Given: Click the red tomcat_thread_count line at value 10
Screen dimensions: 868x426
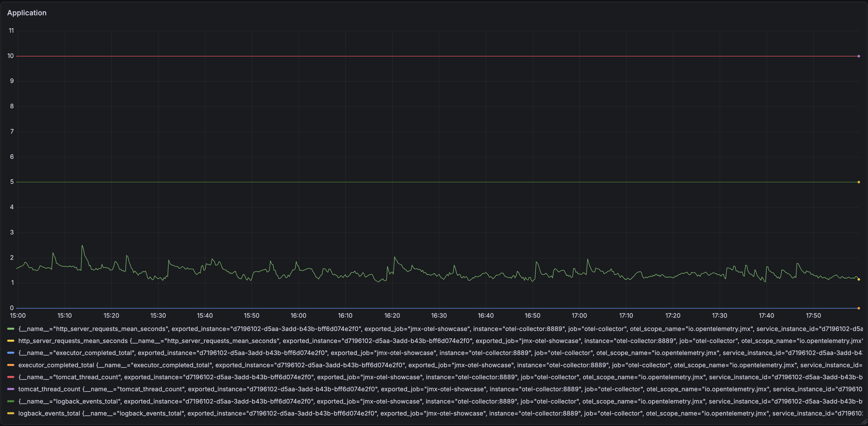Looking at the screenshot, I should [404, 56].
